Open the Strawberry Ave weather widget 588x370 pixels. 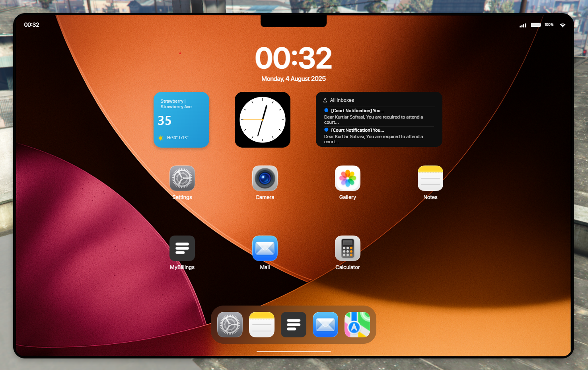pyautogui.click(x=181, y=120)
